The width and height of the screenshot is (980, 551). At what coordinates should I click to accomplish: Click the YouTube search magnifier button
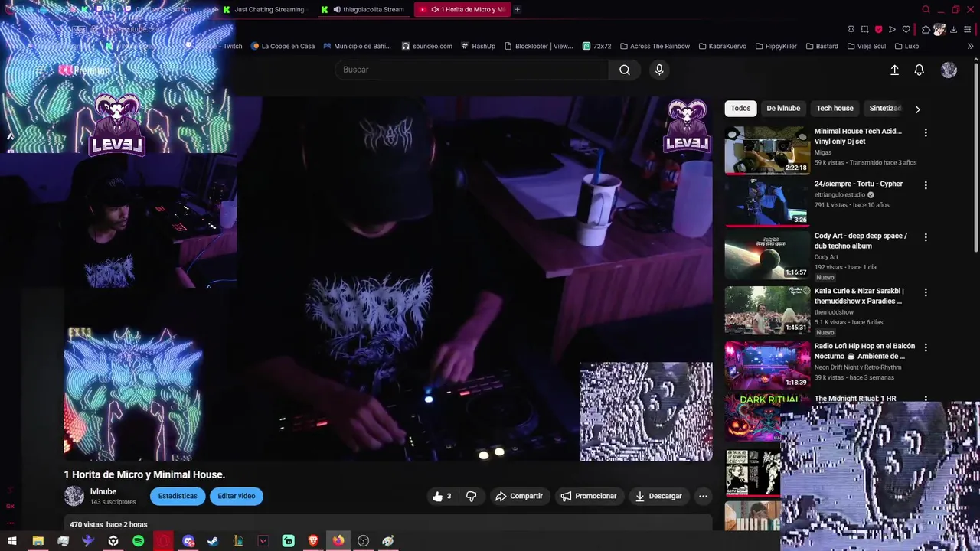coord(625,70)
